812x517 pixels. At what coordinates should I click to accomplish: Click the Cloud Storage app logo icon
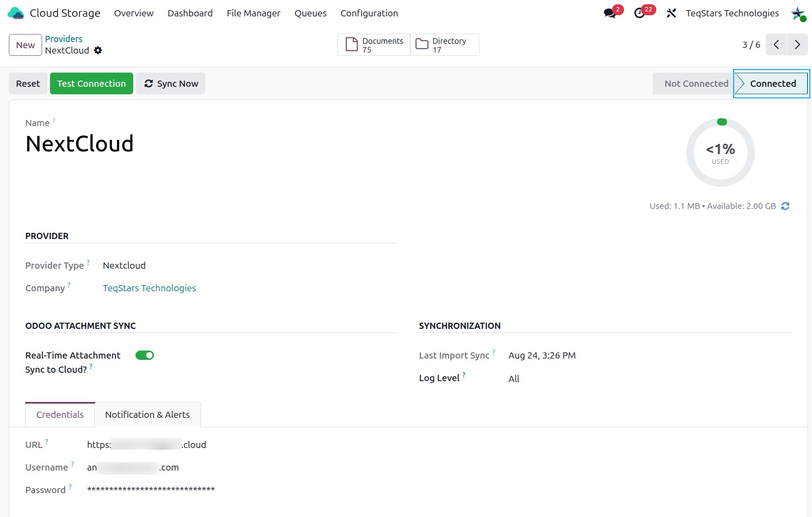[15, 13]
